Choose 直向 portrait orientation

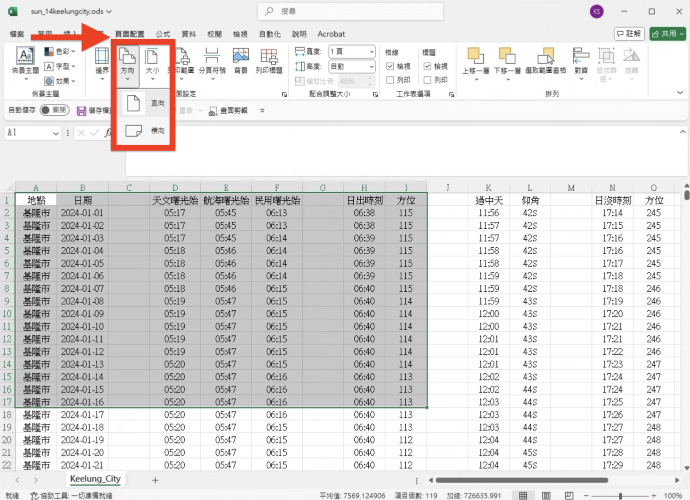coord(145,103)
